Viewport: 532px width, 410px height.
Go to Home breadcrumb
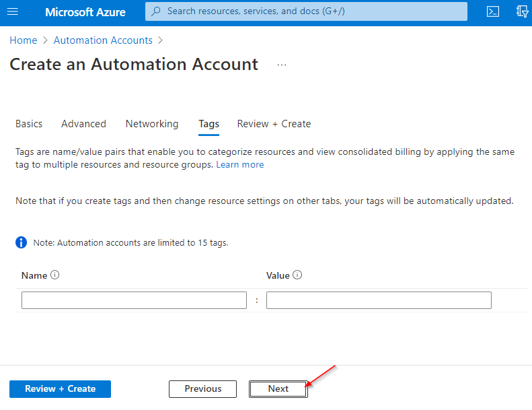[24, 40]
